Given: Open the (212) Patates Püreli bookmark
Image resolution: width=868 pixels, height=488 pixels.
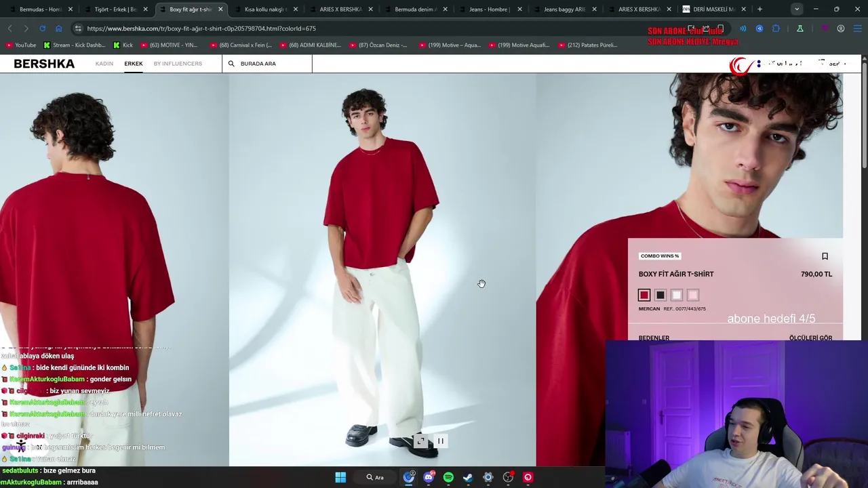Looking at the screenshot, I should pyautogui.click(x=588, y=45).
